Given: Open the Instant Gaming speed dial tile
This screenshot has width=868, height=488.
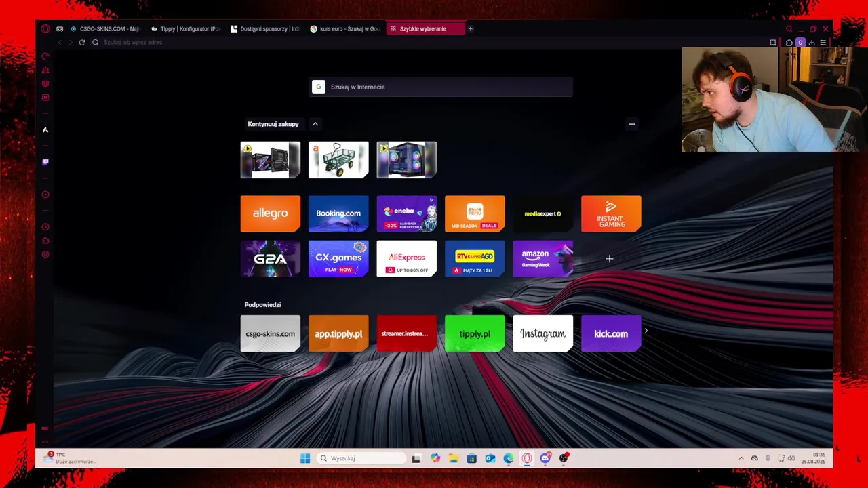Looking at the screenshot, I should [611, 213].
